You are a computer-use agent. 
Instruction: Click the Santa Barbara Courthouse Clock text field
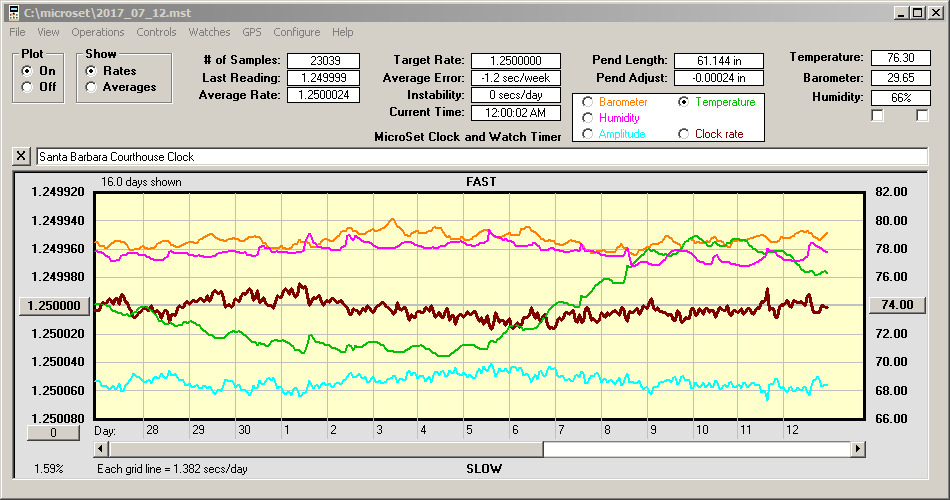(482, 156)
